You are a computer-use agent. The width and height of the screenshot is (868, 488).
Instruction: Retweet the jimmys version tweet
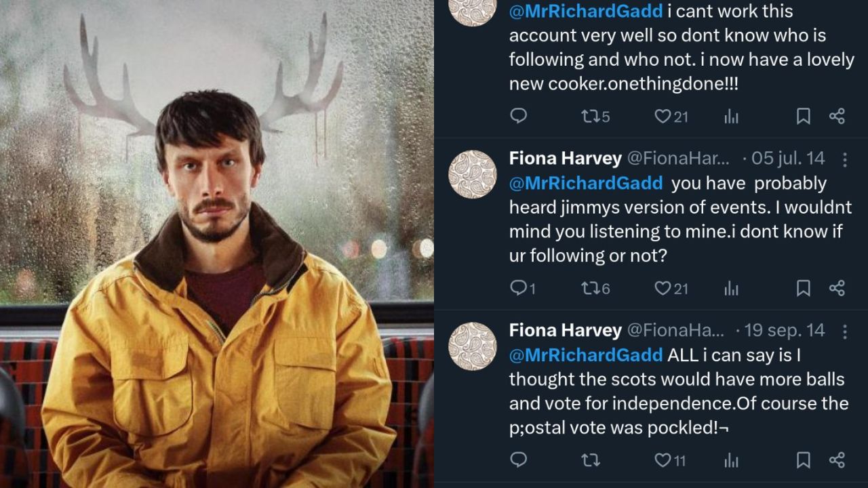pos(590,288)
